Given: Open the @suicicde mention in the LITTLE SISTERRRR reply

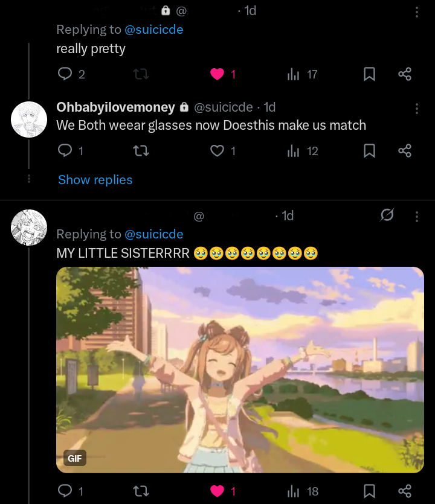Looking at the screenshot, I should [153, 234].
